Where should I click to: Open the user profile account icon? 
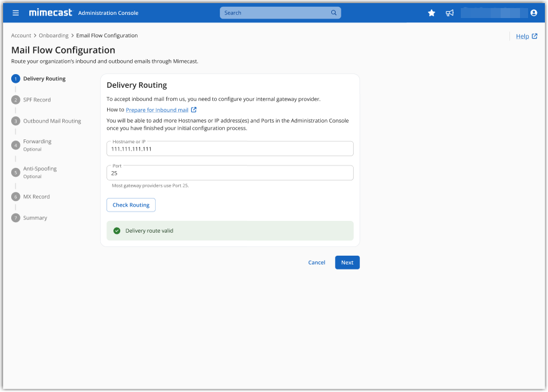point(534,13)
